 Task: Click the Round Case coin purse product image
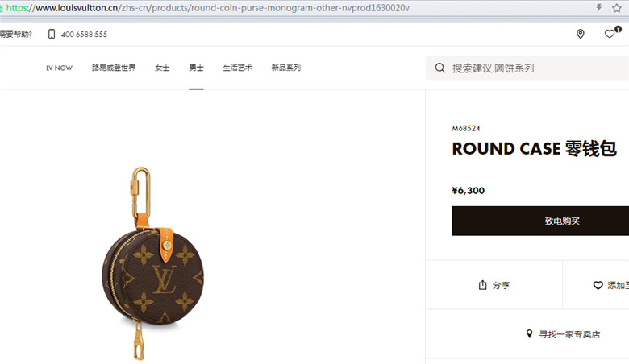(153, 263)
